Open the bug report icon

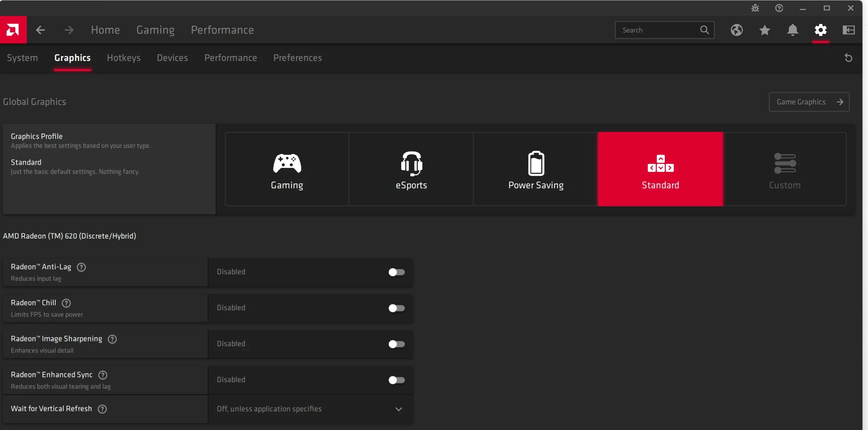click(755, 8)
